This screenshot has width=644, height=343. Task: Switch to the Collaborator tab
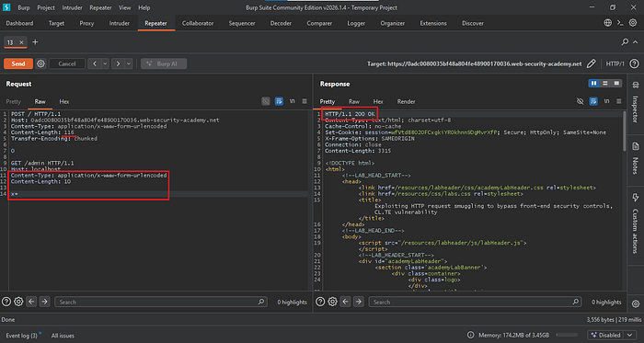coord(198,23)
